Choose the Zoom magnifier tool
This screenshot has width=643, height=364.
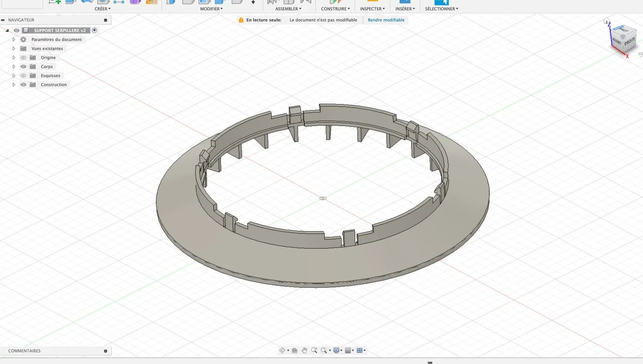(x=314, y=350)
